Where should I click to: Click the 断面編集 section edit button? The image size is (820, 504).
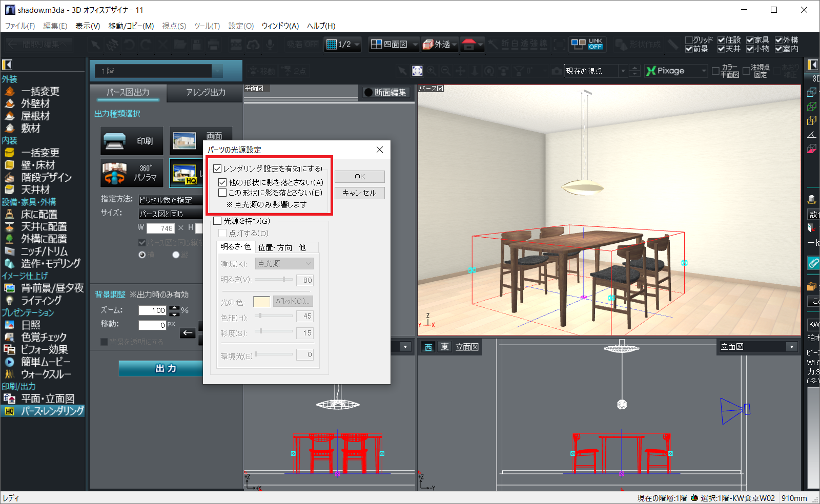coord(385,92)
